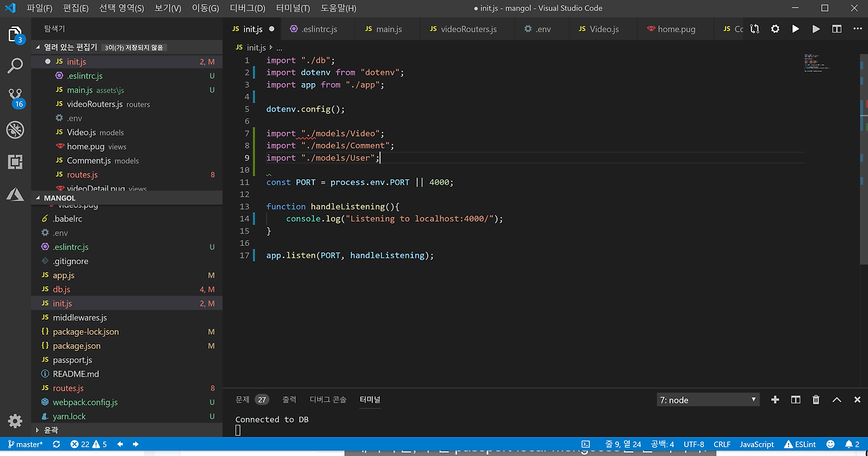Viewport: 868px width, 456px height.
Task: Open Comment.js in open editors list
Action: click(x=127, y=161)
